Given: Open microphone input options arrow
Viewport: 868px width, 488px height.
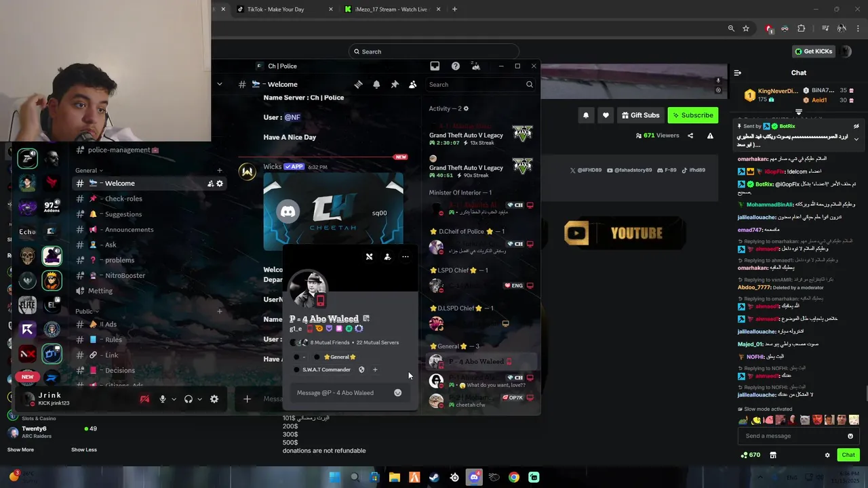Looking at the screenshot, I should [x=174, y=399].
